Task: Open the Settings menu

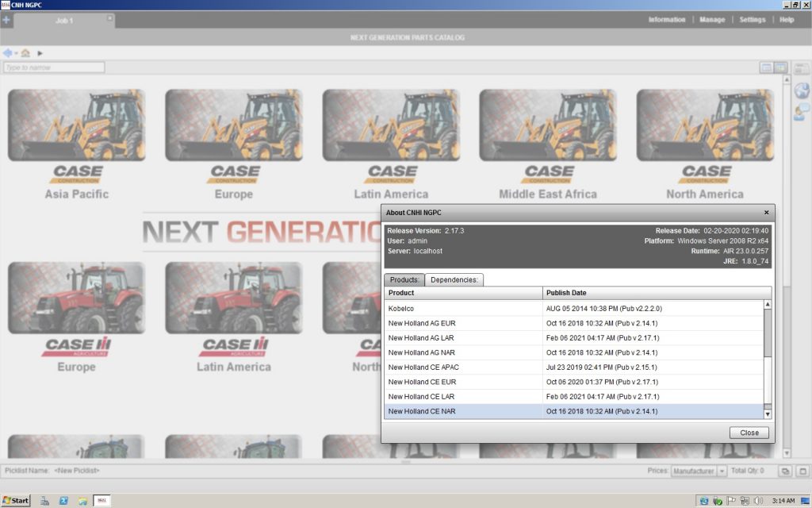Action: click(753, 20)
